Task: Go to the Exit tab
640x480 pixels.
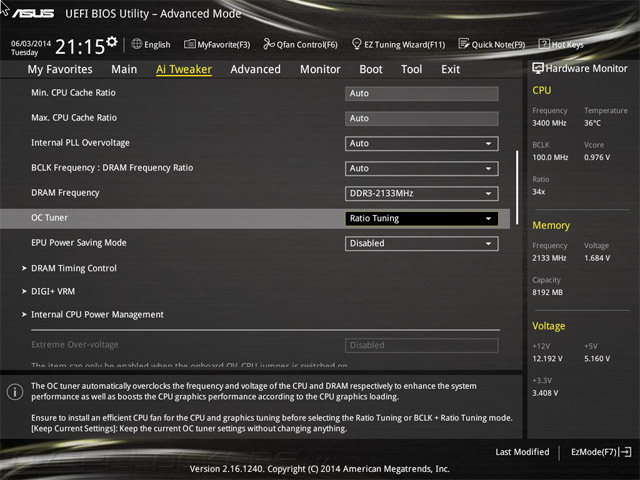Action: coord(450,69)
